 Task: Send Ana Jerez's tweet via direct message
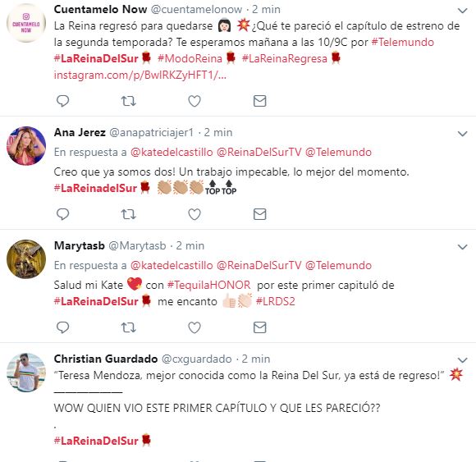point(260,214)
